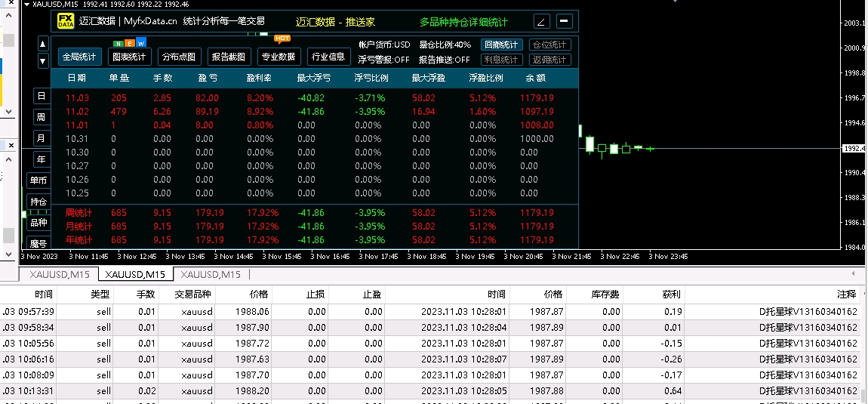
Task: Click the blue W badge above 图表统计
Action: (141, 43)
